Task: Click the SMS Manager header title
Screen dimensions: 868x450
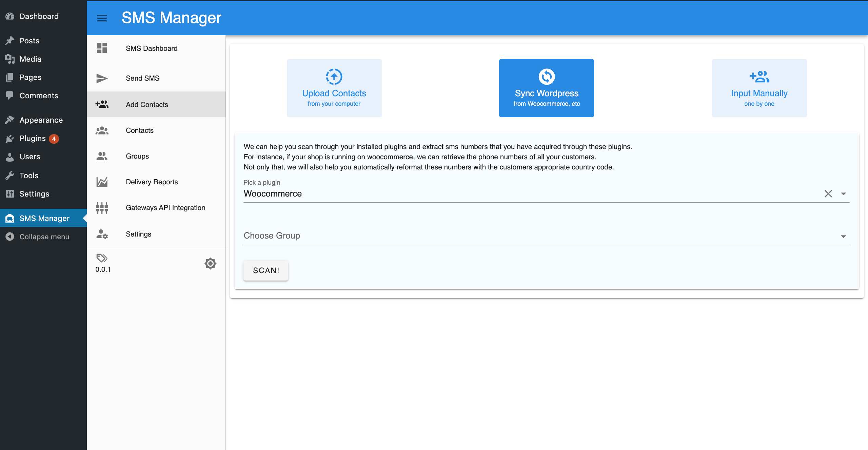Action: click(171, 18)
